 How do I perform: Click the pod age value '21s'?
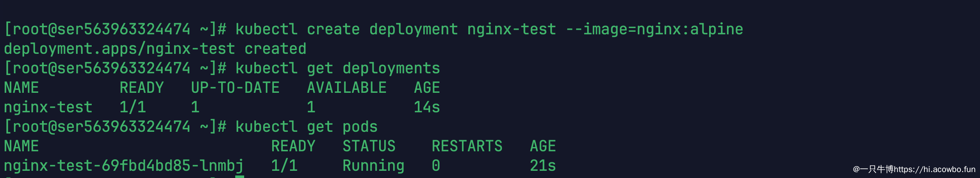543,166
